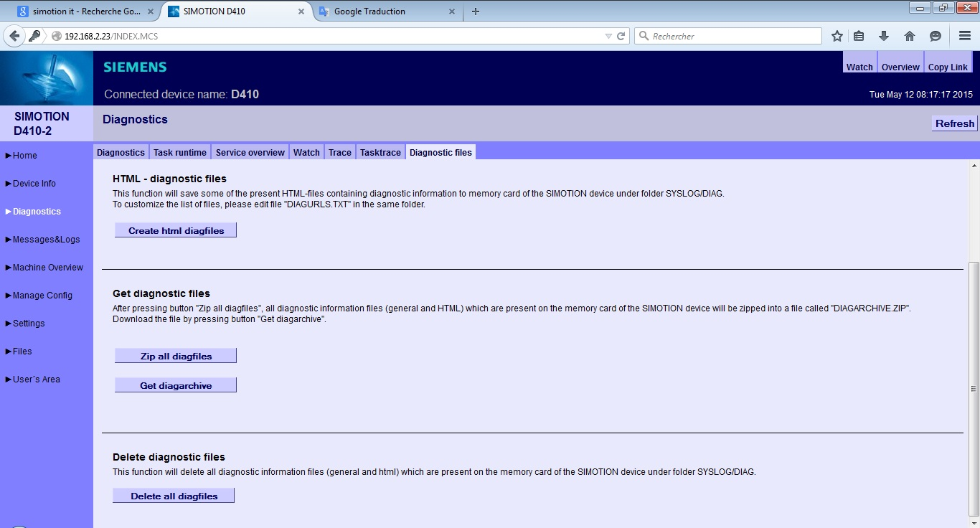Click the SIEMENS logo text
The height and width of the screenshot is (528, 980).
[135, 67]
